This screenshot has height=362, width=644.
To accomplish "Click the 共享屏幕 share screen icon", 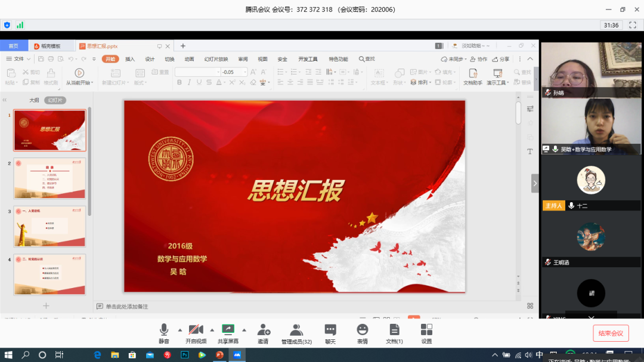I will 228,330.
